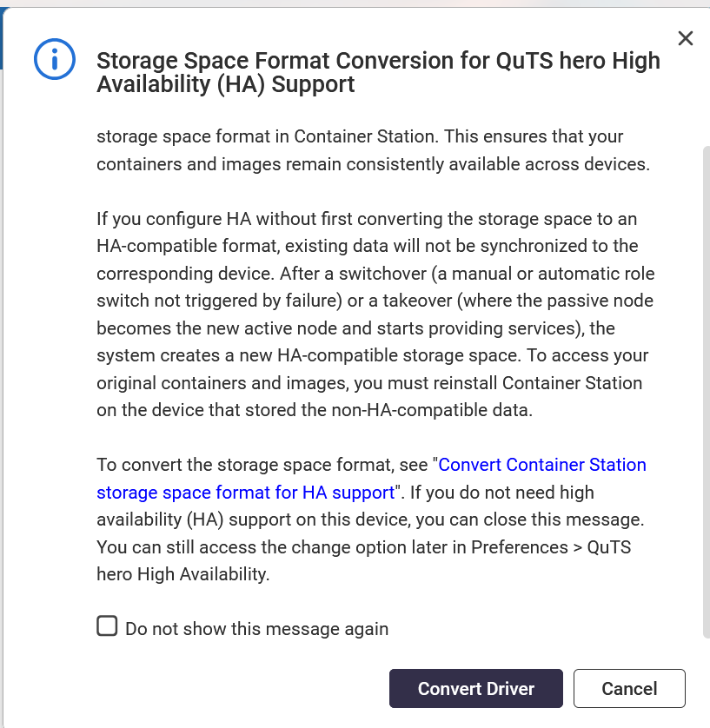This screenshot has height=728, width=710.
Task: Open the 'Convert Container Station' help link
Action: pos(542,465)
